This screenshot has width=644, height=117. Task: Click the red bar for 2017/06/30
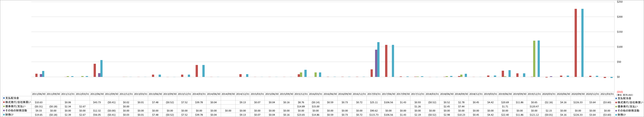[386, 61]
